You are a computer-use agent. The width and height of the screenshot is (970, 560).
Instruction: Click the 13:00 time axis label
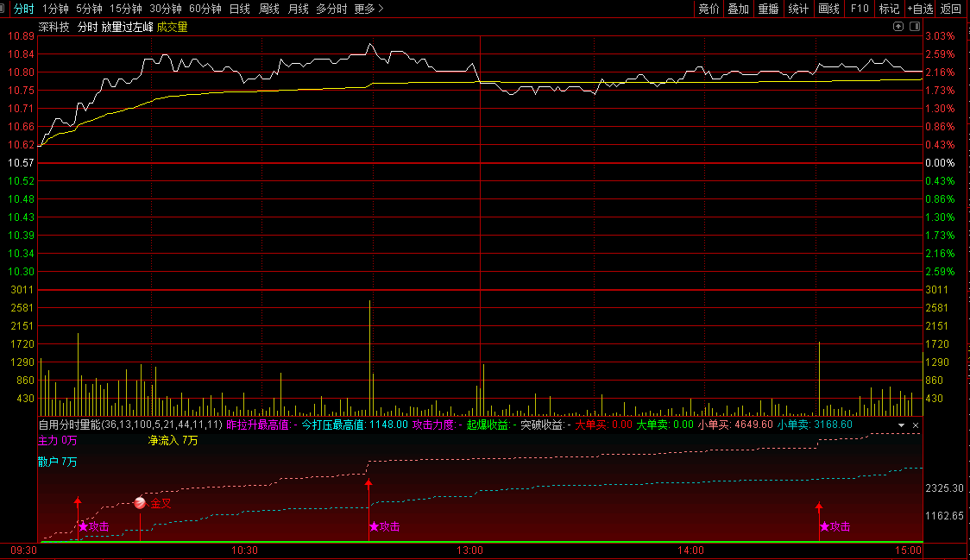click(470, 551)
